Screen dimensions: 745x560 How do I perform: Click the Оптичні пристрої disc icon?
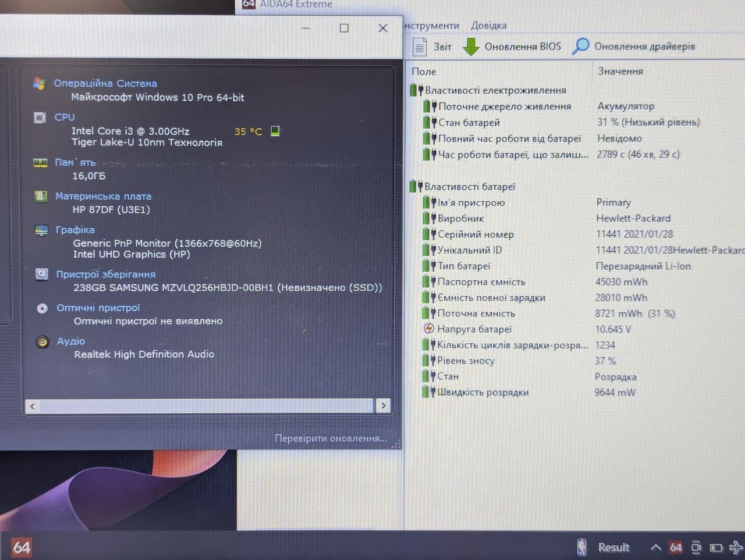(x=42, y=308)
